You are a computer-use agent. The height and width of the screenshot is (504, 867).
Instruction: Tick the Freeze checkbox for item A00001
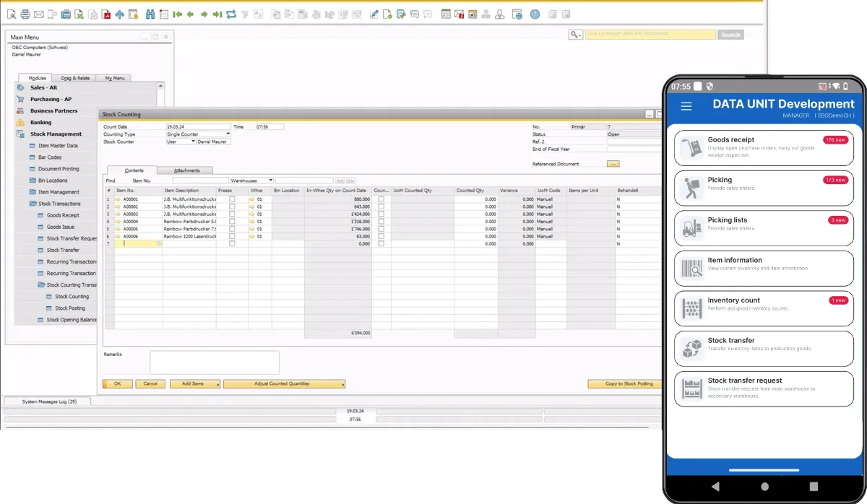[x=232, y=199]
